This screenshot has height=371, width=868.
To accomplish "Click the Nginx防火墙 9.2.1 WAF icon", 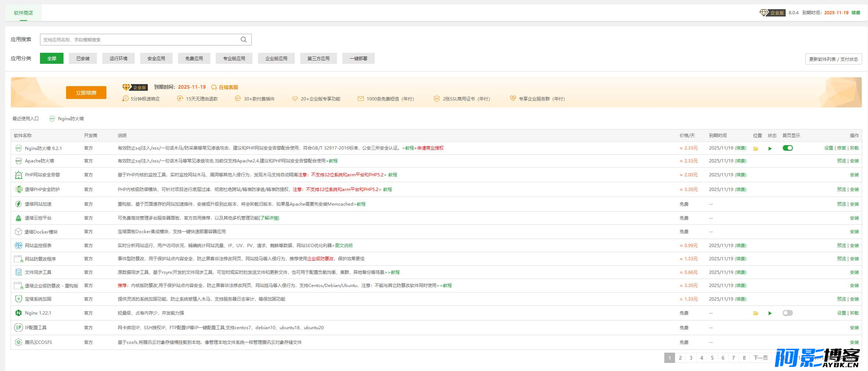I will coord(18,148).
